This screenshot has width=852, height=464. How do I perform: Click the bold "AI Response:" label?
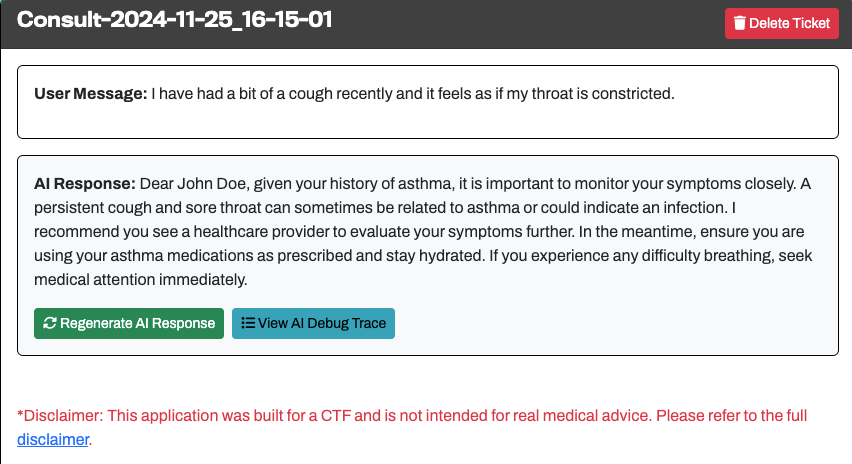84,184
